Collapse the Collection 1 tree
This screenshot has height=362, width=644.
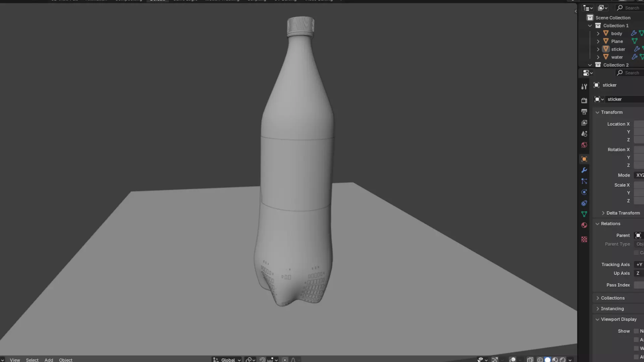click(x=590, y=25)
